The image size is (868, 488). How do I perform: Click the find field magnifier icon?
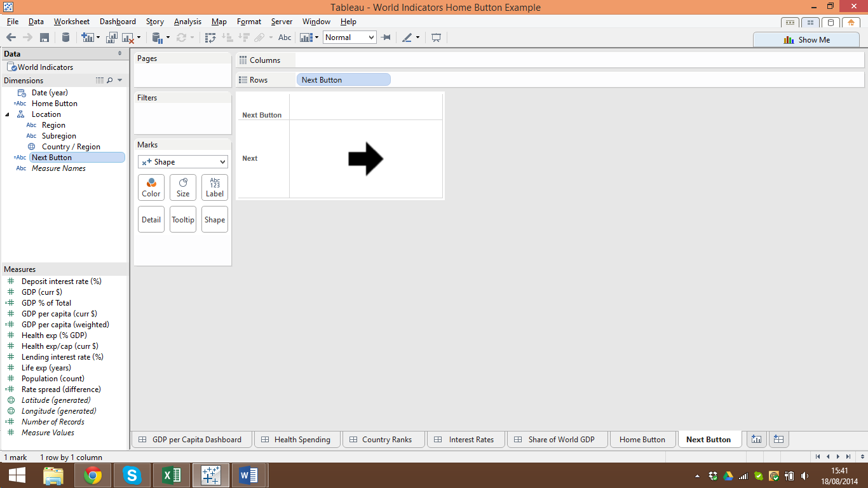(109, 81)
